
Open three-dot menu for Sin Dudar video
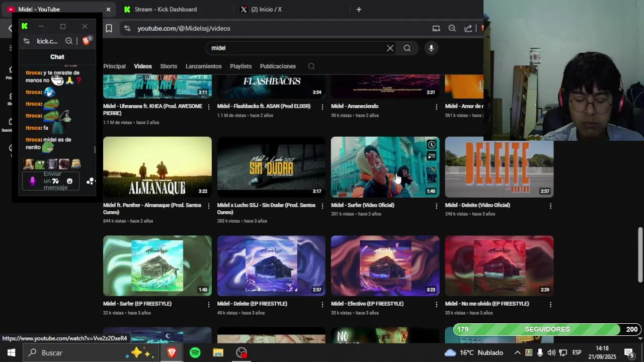pos(323,206)
